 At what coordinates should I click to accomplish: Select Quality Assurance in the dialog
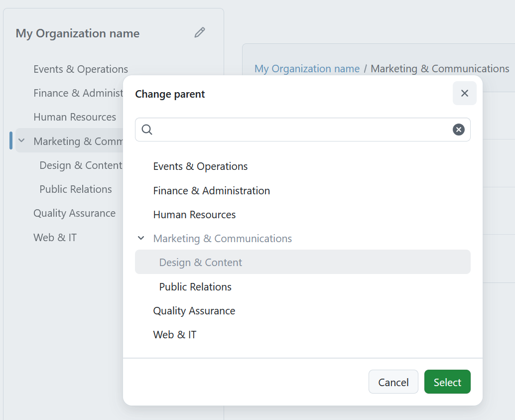194,311
